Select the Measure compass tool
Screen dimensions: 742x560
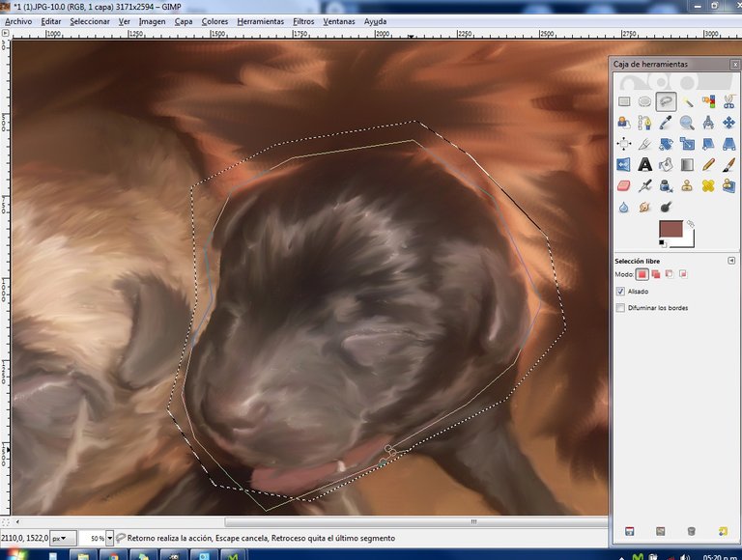coord(708,123)
